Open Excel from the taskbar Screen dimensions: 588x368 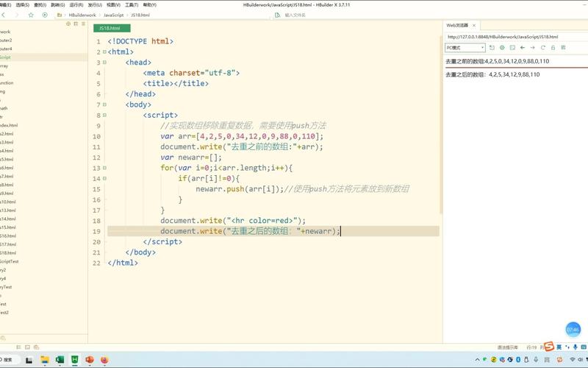[x=60, y=360]
